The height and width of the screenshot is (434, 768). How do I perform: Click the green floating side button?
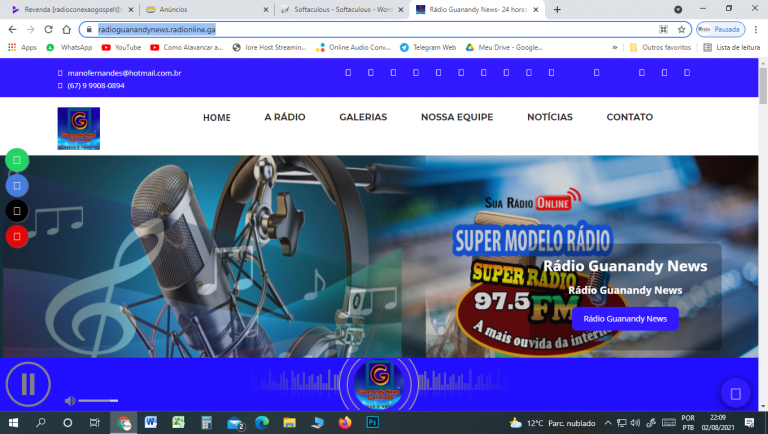click(17, 160)
